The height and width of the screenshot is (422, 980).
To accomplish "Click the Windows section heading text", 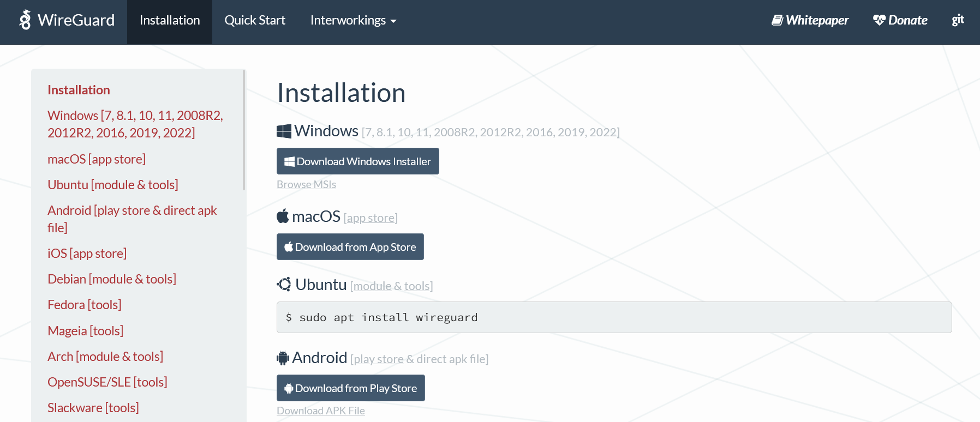I will point(326,131).
